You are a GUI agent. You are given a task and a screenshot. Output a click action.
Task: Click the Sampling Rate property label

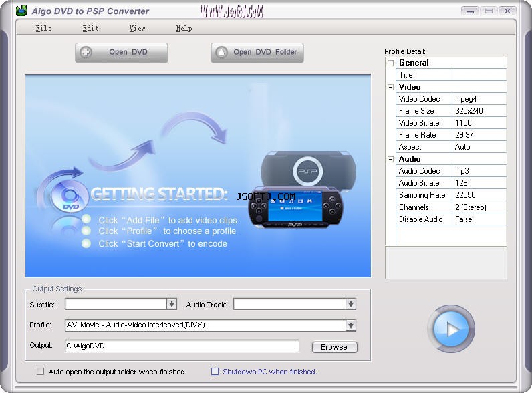click(x=422, y=195)
